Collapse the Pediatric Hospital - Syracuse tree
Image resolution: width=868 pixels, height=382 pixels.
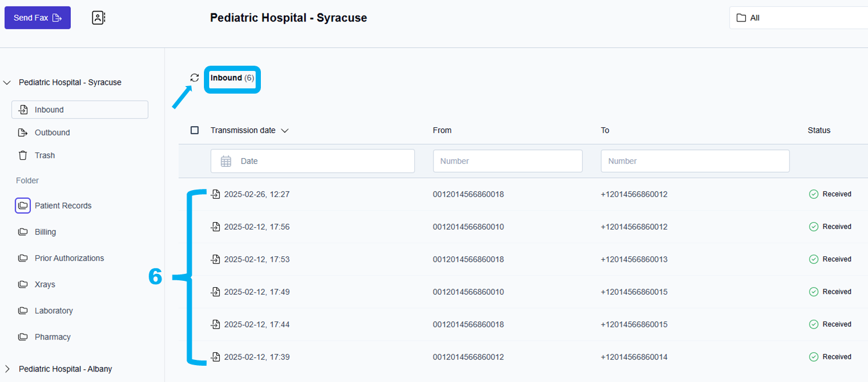[8, 83]
